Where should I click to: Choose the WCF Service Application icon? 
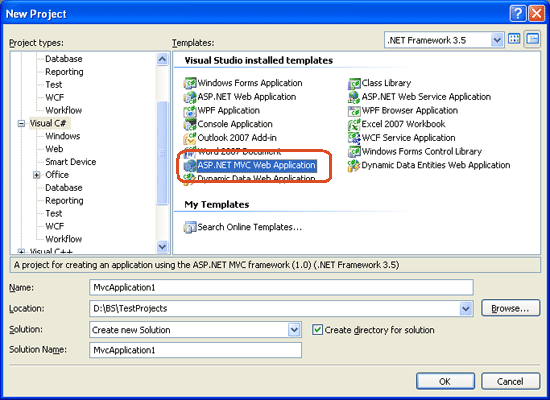coord(354,138)
